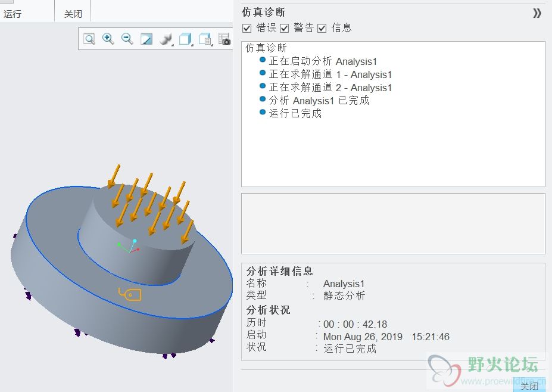Select the 仿真诊断 root tree entry
The height and width of the screenshot is (392, 552).
(x=266, y=48)
